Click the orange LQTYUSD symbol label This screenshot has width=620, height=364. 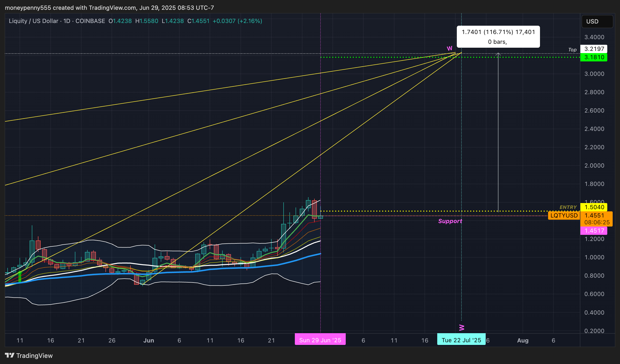click(564, 216)
